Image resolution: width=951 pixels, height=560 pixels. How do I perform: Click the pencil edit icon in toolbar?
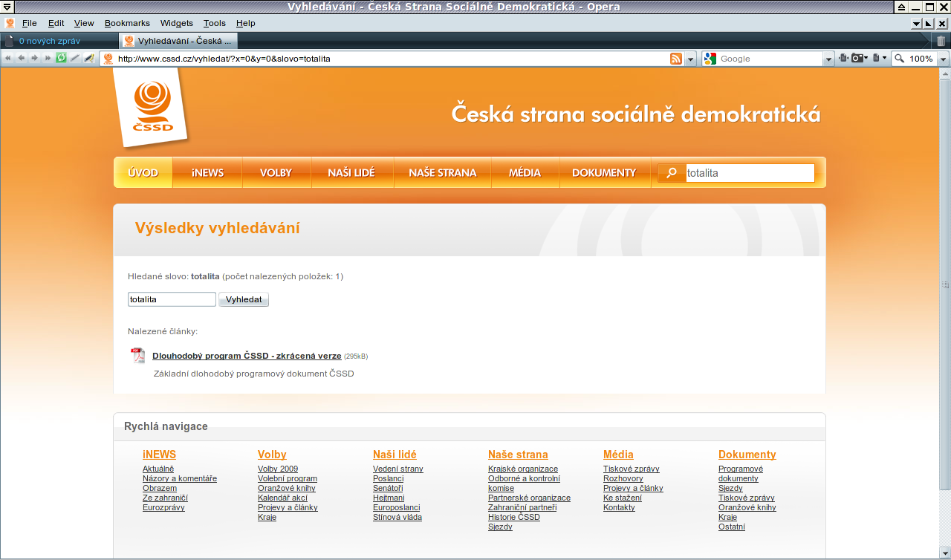pyautogui.click(x=89, y=58)
